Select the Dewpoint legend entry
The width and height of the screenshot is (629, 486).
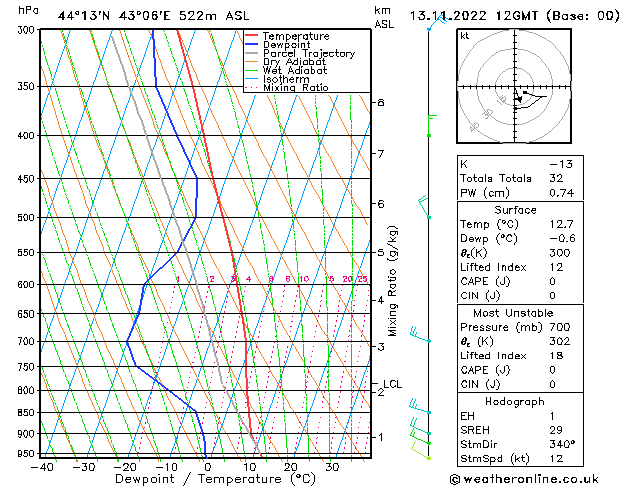coord(289,45)
